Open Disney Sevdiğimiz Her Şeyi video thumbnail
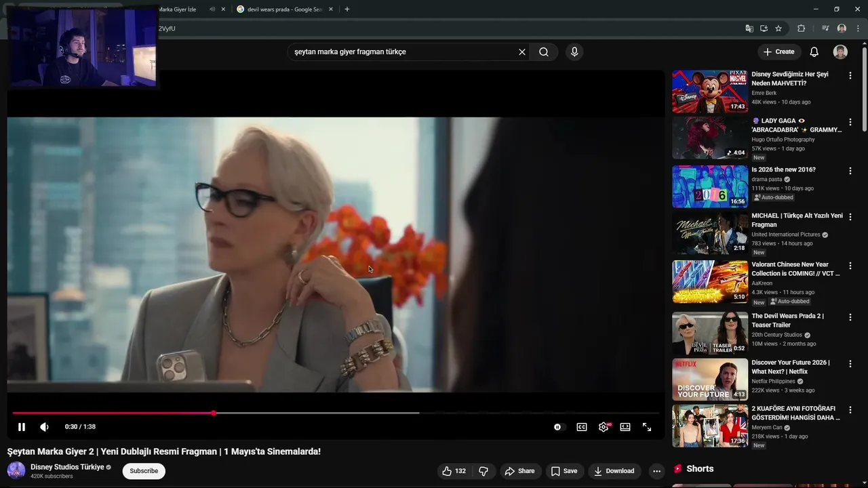 coord(710,91)
